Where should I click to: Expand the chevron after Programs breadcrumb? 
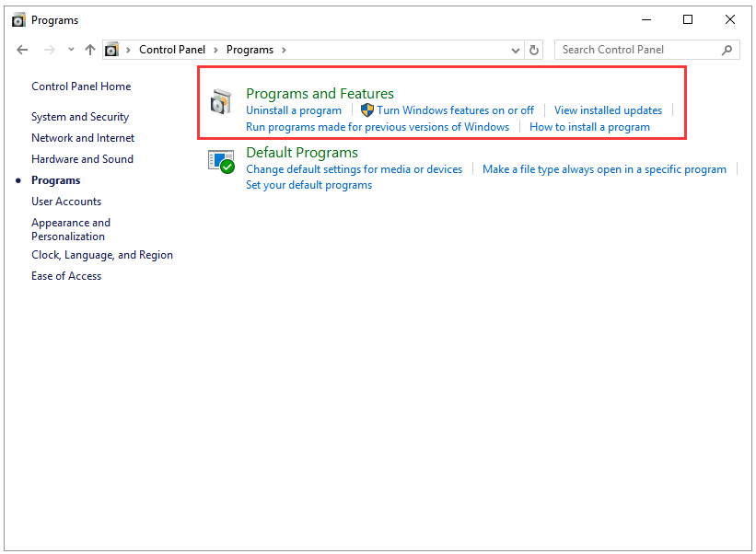[284, 50]
